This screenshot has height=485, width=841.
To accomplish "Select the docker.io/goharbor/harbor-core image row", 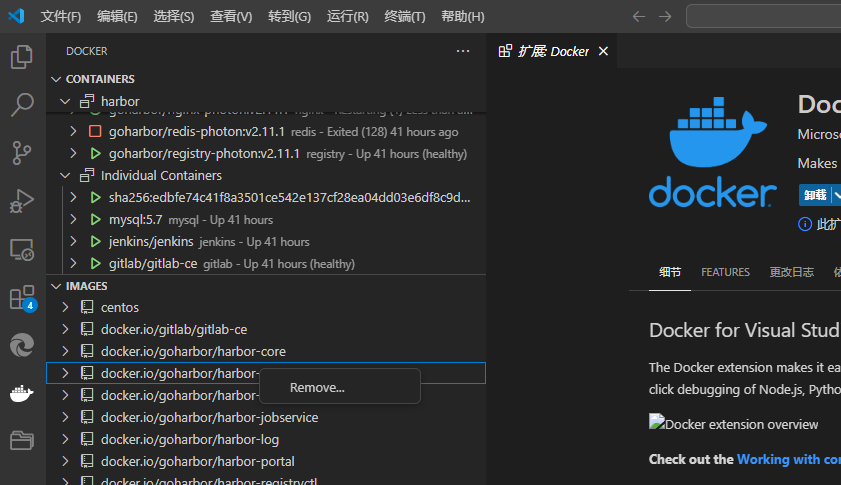I will tap(266, 351).
